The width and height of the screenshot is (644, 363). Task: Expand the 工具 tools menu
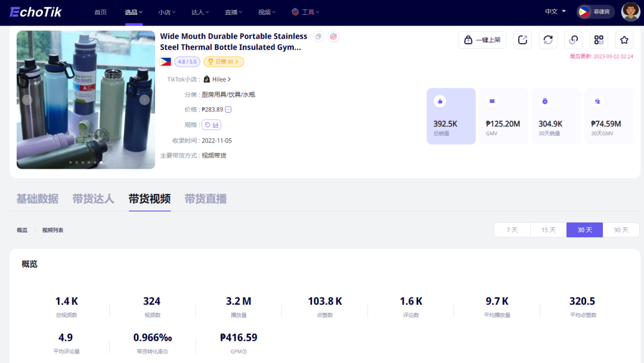[305, 12]
